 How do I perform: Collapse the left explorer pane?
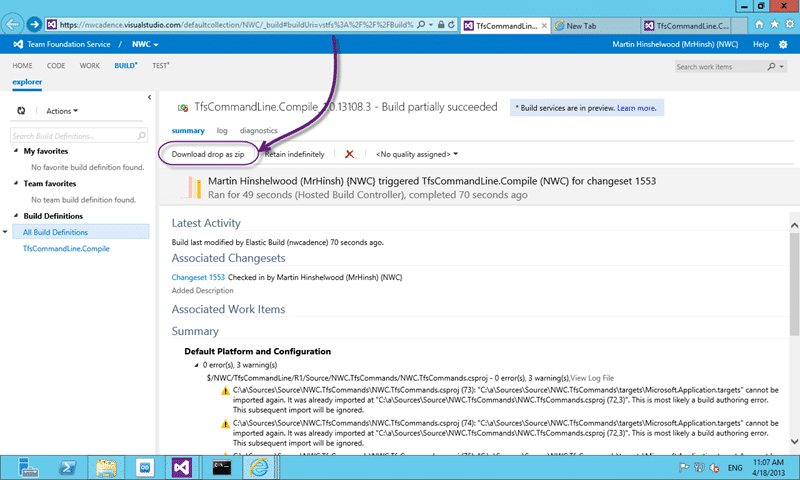coord(149,97)
